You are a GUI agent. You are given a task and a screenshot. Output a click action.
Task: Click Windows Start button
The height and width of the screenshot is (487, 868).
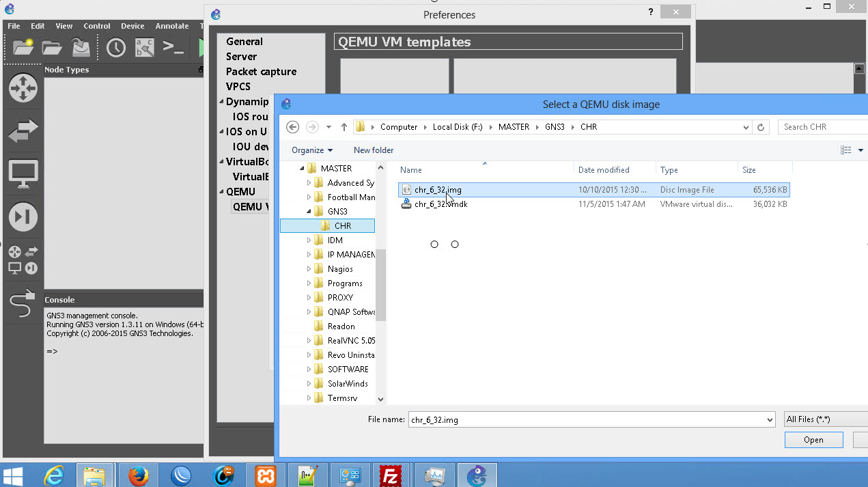pos(14,475)
